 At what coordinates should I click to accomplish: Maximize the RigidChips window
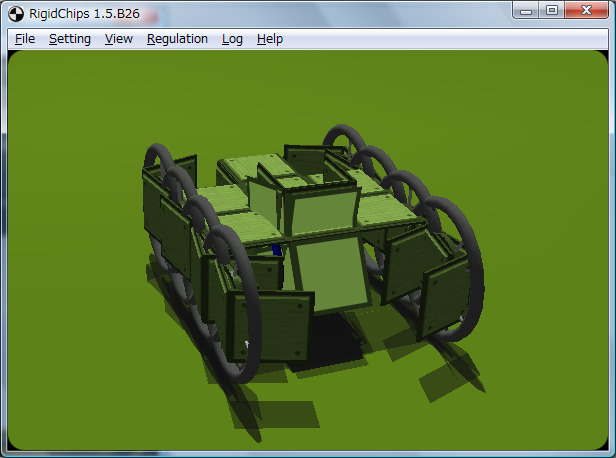[x=552, y=10]
